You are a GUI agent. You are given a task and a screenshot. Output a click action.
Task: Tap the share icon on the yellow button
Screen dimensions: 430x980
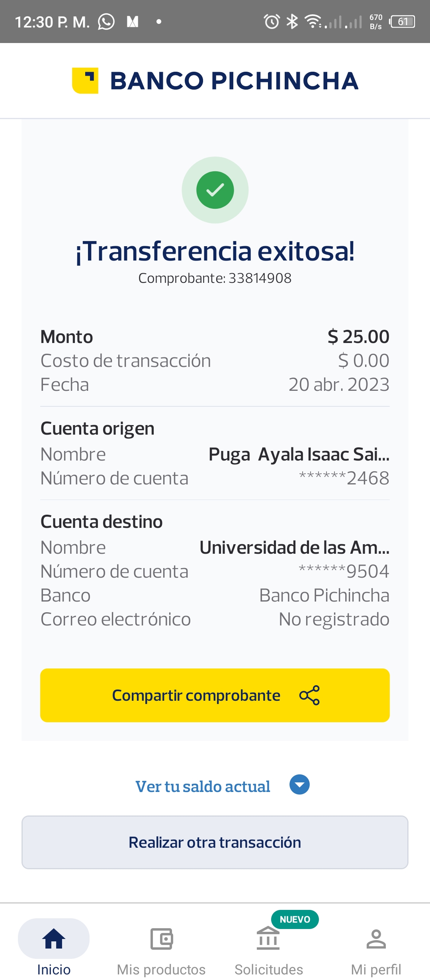click(309, 695)
